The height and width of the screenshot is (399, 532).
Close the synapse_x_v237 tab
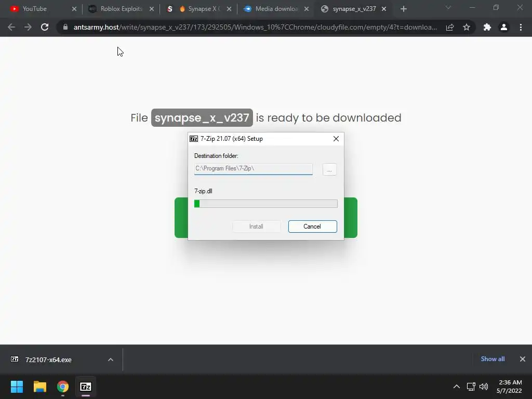(x=384, y=9)
